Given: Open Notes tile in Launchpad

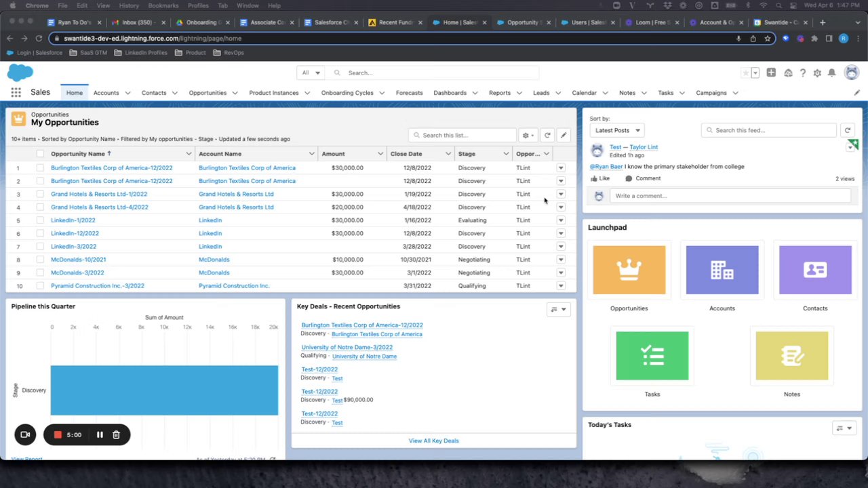Looking at the screenshot, I should [792, 356].
